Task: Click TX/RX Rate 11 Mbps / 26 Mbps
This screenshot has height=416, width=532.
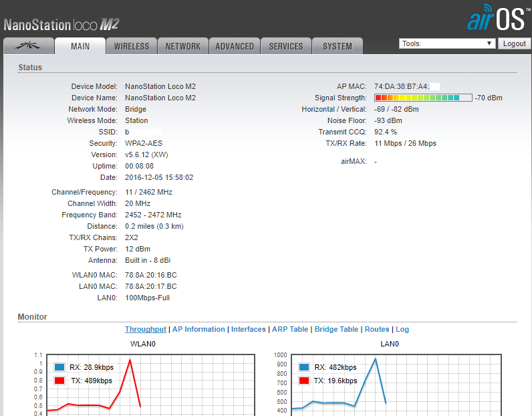Action: [x=405, y=143]
